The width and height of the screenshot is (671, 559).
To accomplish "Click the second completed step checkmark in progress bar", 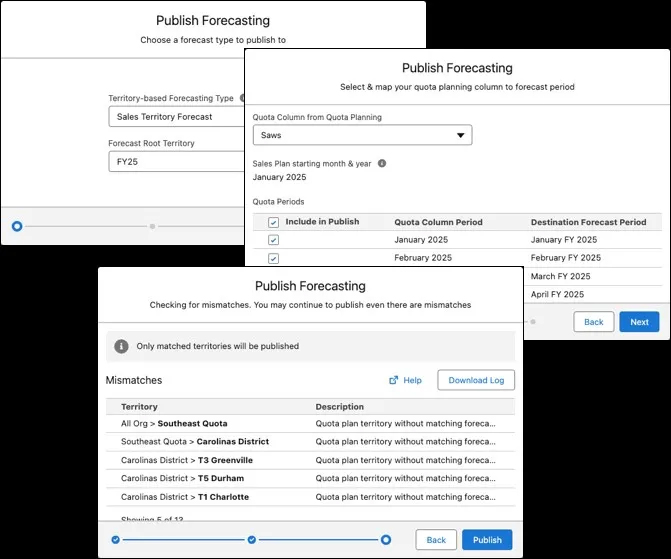I will tap(252, 540).
